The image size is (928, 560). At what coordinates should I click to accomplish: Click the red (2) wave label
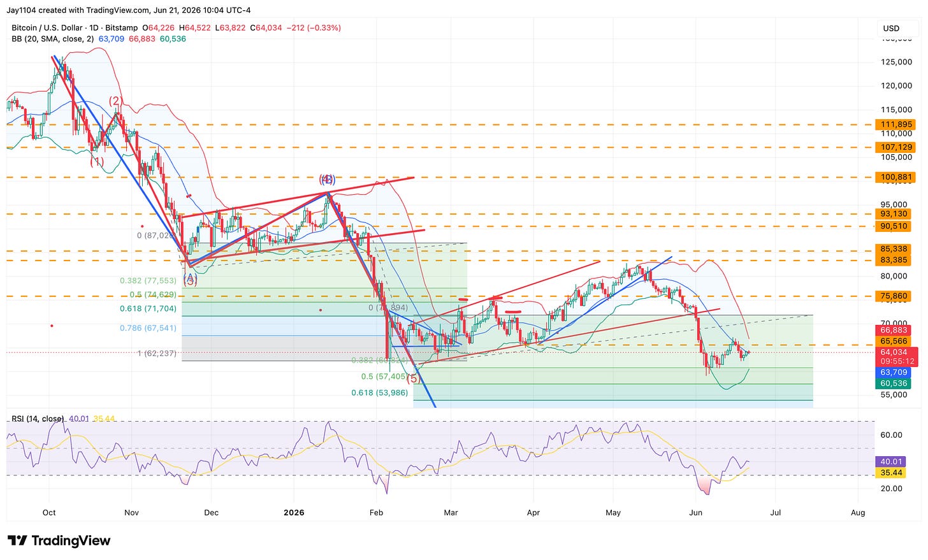115,101
